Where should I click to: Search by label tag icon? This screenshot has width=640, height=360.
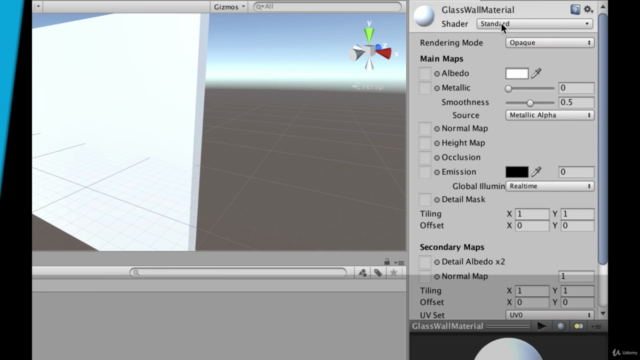pyautogui.click(x=378, y=273)
